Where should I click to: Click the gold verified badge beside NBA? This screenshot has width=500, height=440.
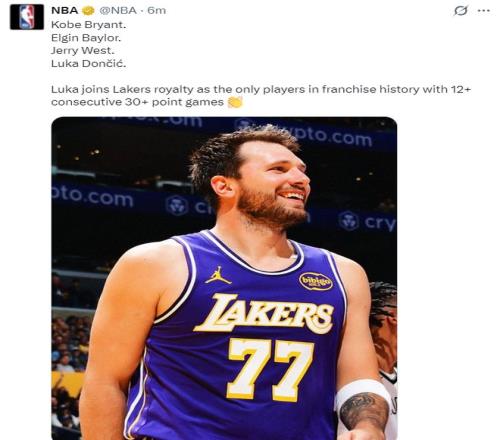[88, 11]
